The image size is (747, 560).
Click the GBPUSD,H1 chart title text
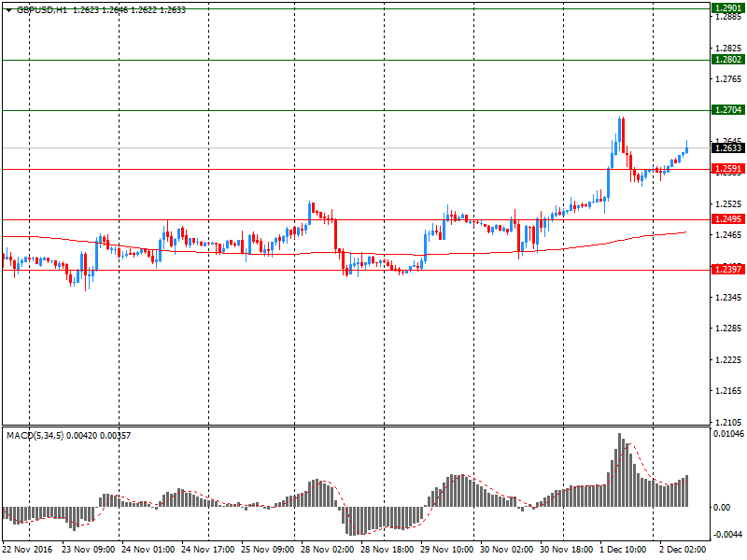pos(42,10)
